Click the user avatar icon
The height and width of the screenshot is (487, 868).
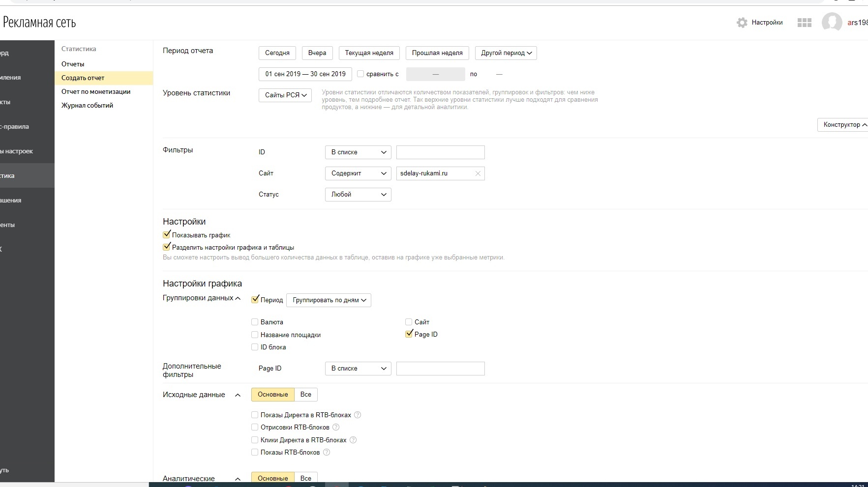[832, 23]
